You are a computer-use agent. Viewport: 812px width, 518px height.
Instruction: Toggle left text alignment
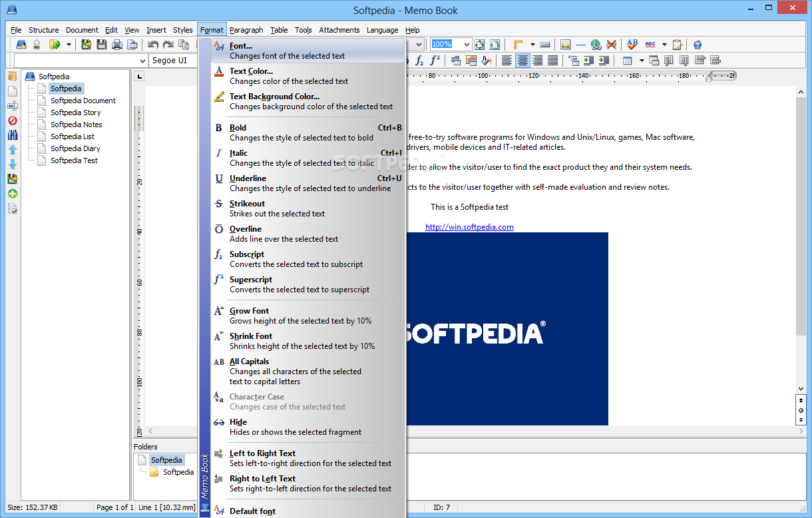pyautogui.click(x=507, y=61)
